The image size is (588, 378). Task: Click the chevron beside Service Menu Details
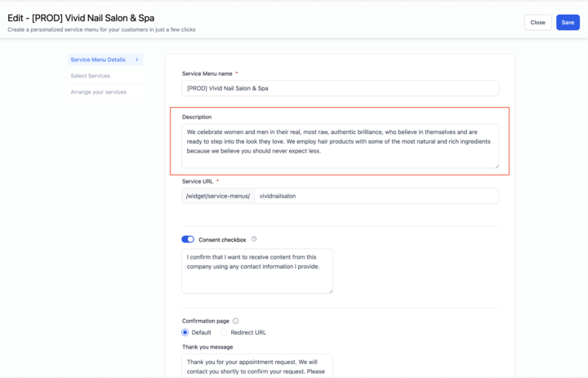[137, 60]
